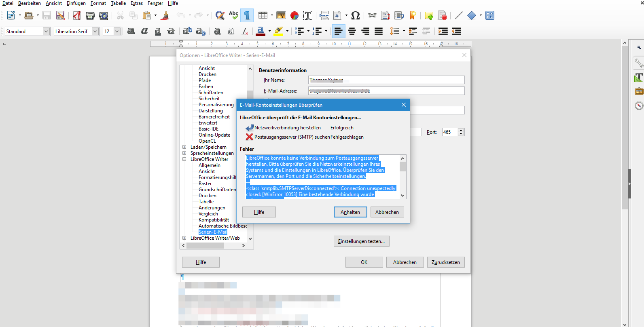The image size is (644, 327).
Task: Select the Insert line tool
Action: coord(458,15)
